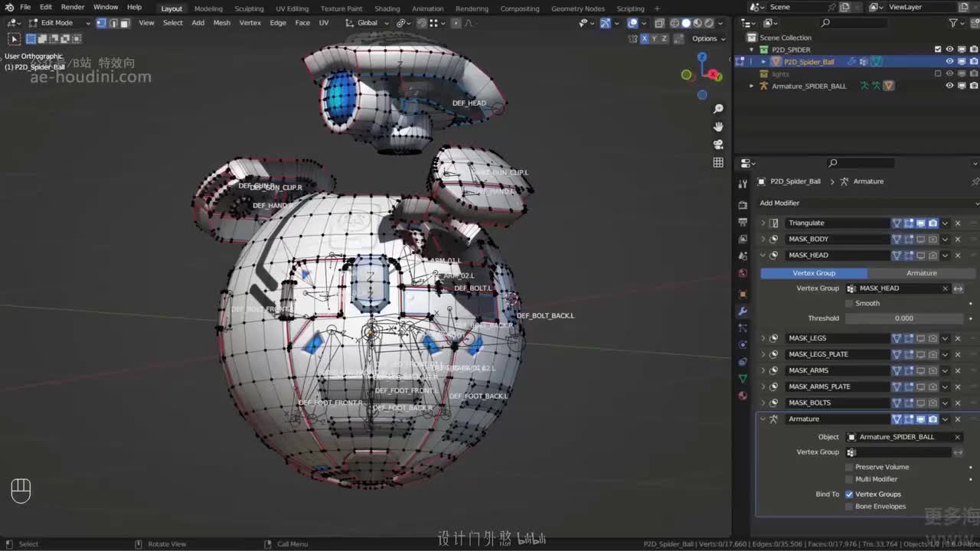This screenshot has width=980, height=551.
Task: Enable face select mode
Action: tap(124, 23)
